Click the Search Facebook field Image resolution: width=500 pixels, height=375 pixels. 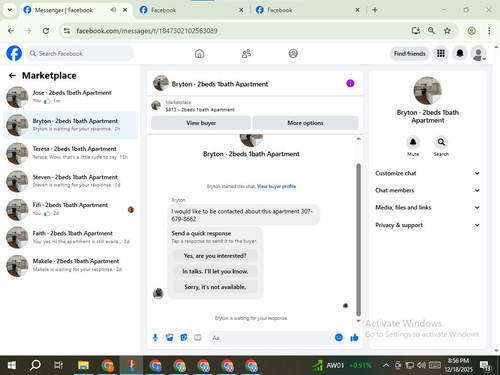[80, 53]
